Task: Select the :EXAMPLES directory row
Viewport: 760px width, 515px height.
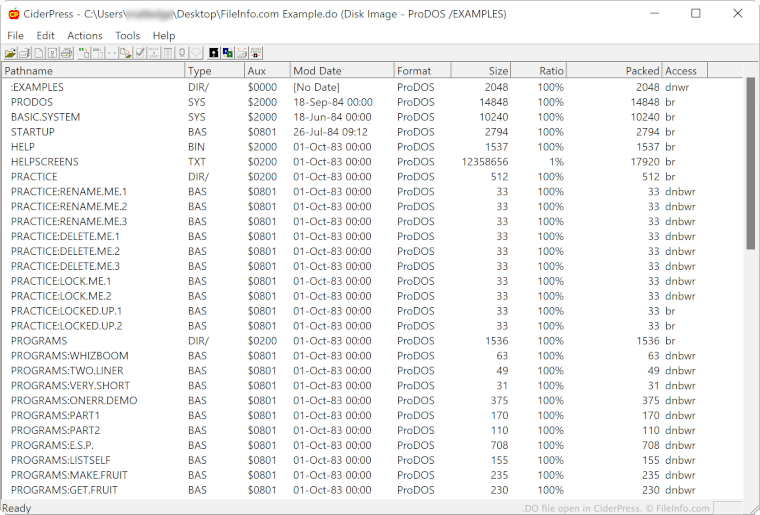Action: [x=372, y=87]
